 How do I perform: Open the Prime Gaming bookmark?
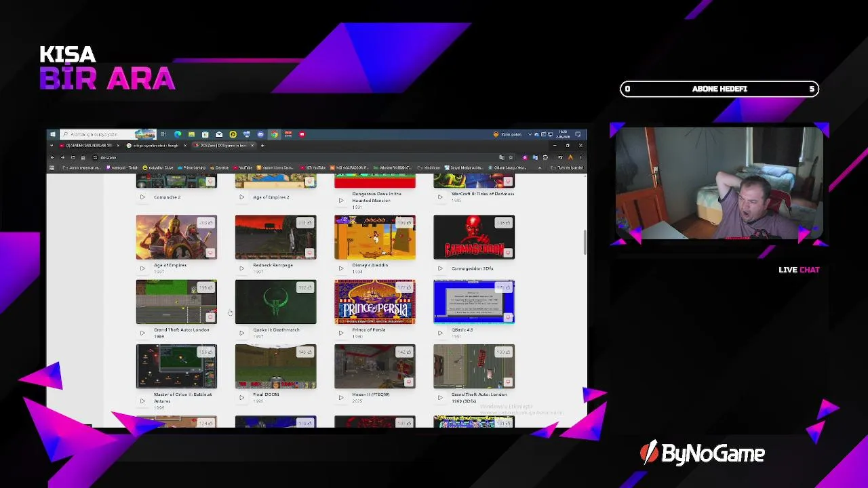tap(192, 167)
